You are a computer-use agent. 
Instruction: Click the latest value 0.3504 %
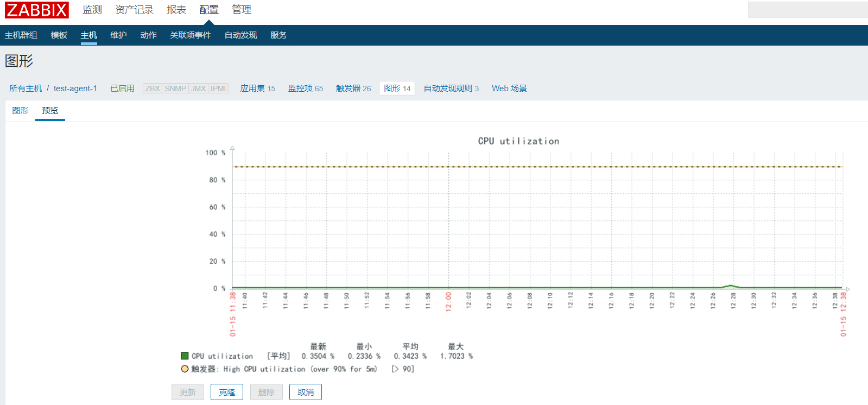pos(318,356)
